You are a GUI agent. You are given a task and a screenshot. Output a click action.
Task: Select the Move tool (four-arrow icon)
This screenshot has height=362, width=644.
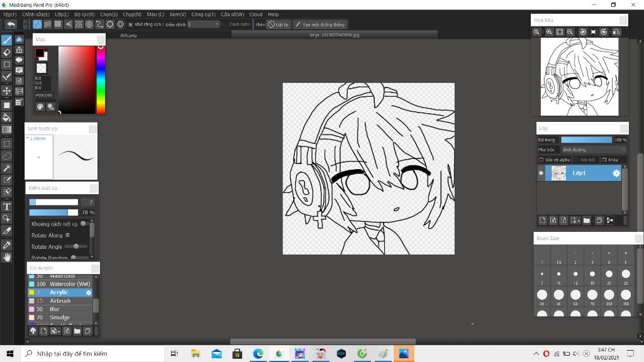(7, 90)
